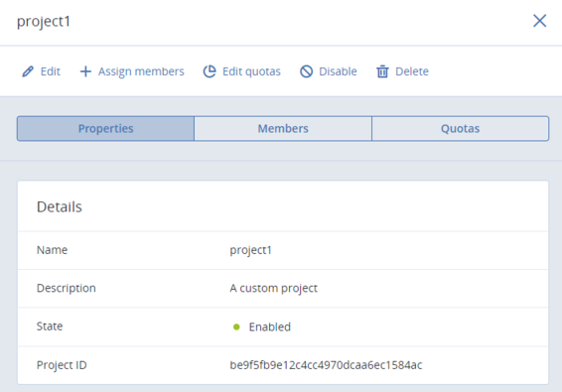Click the Name field label
This screenshot has width=562, height=392.
(x=52, y=250)
